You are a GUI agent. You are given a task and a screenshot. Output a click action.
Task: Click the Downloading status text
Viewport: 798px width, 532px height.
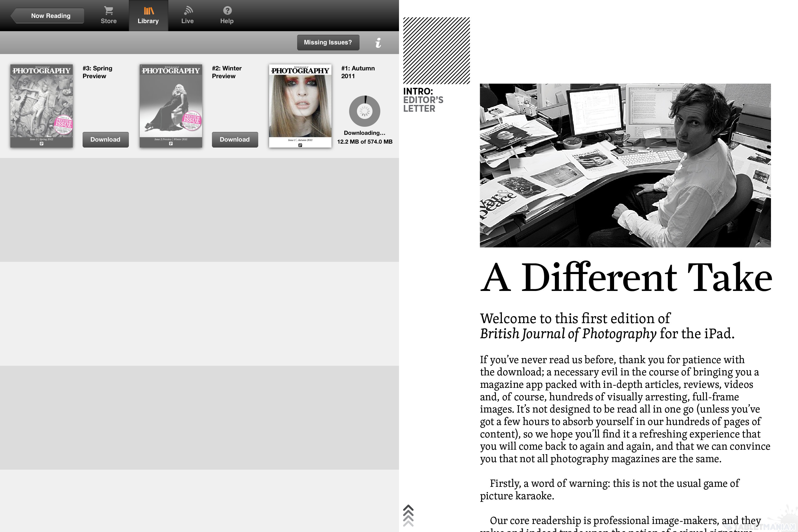[x=364, y=133]
